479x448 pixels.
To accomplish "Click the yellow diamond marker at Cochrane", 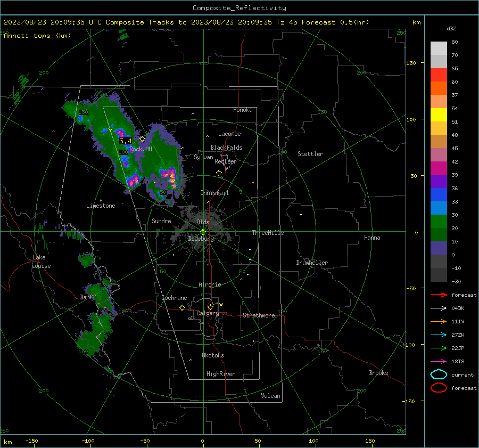I will coord(182,307).
